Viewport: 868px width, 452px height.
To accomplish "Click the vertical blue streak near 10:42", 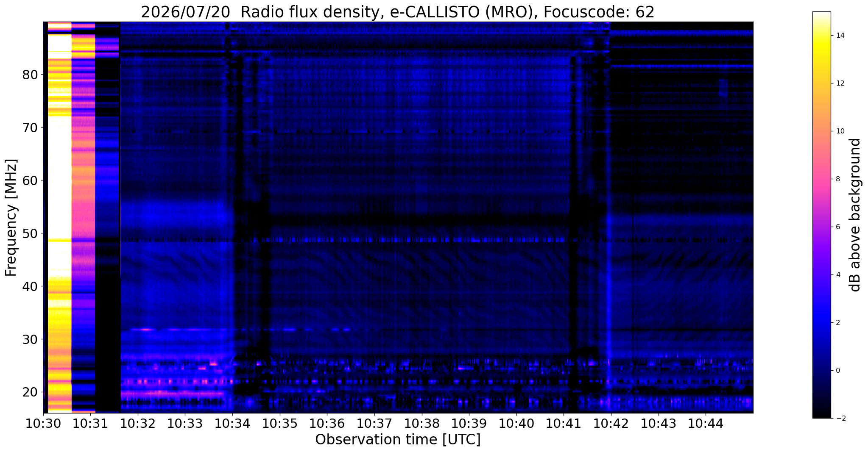I will [608, 297].
